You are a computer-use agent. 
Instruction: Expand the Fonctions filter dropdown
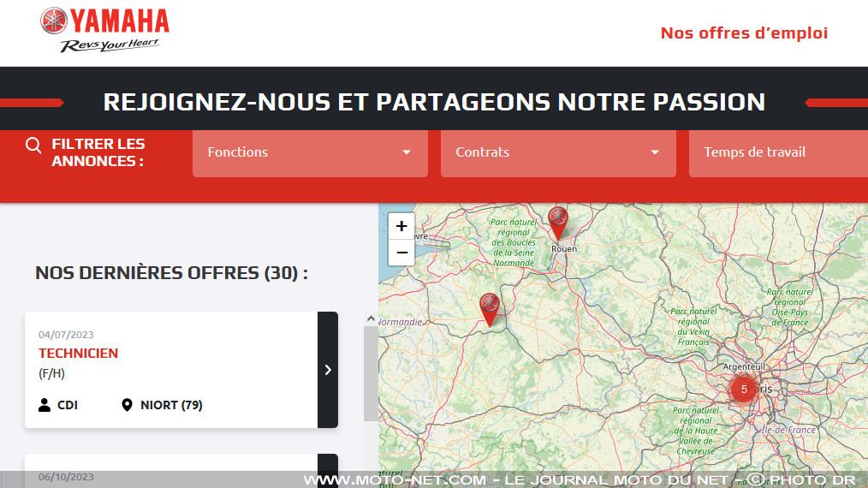(310, 152)
